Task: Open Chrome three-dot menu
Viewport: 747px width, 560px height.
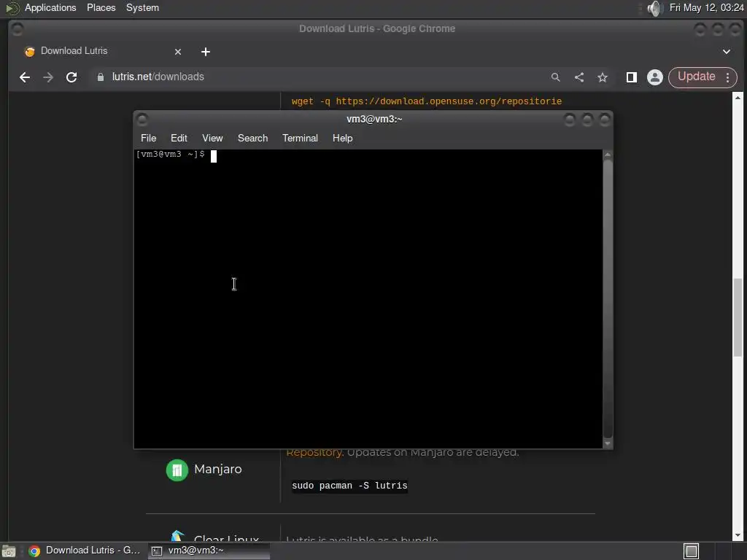Action: pos(727,77)
